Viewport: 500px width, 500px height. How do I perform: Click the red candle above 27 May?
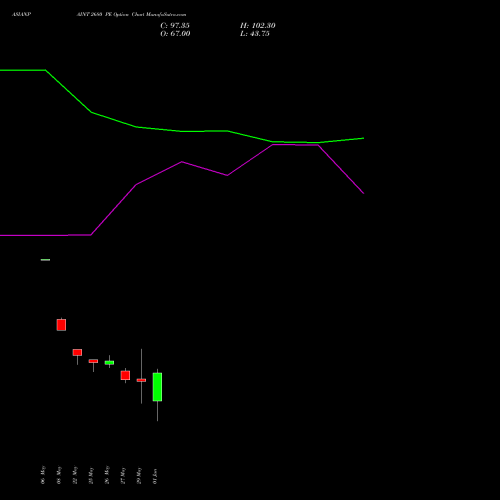coord(125,375)
